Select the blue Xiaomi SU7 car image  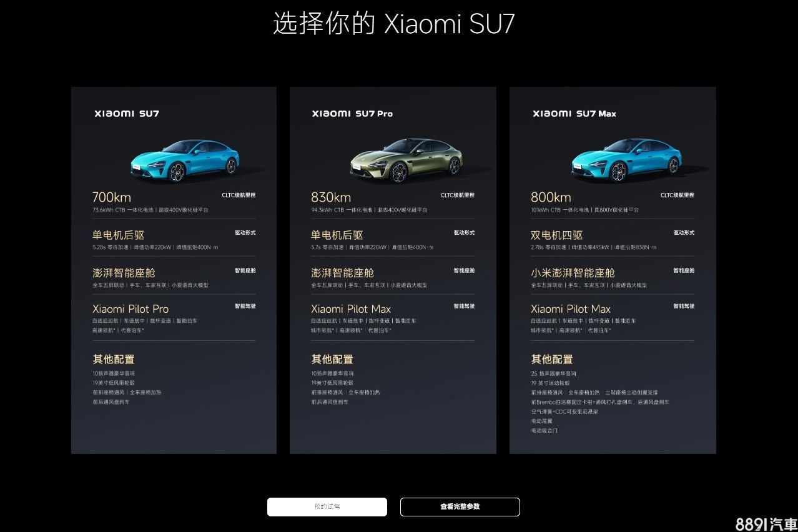185,160
